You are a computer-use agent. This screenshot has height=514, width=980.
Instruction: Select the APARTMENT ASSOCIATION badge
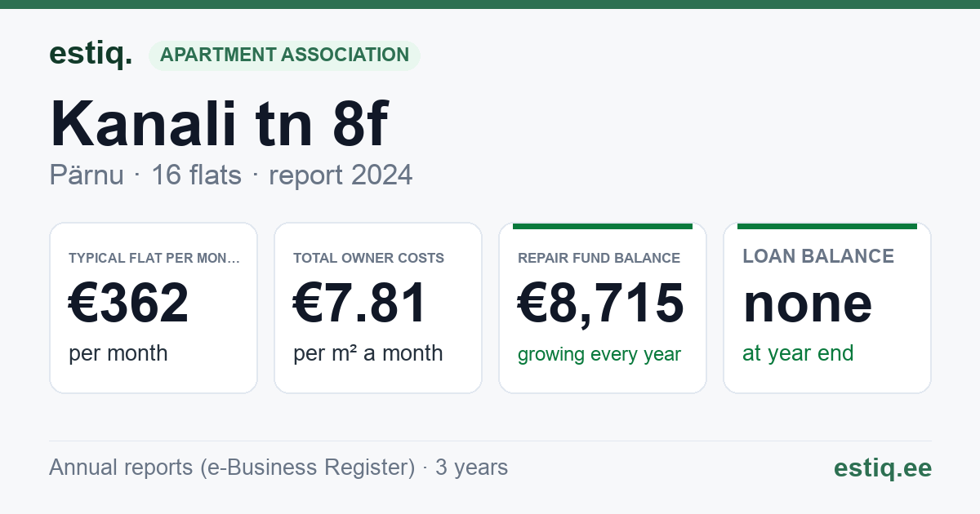284,55
